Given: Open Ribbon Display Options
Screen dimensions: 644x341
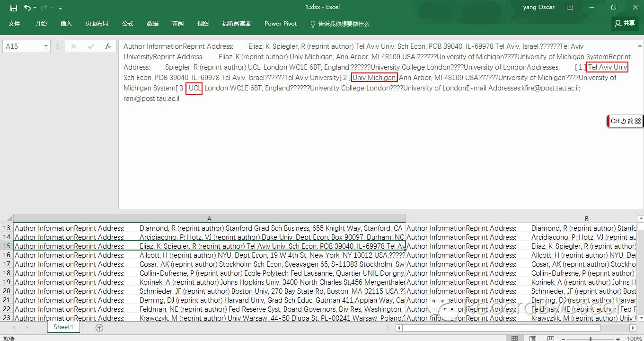Looking at the screenshot, I should point(570,7).
